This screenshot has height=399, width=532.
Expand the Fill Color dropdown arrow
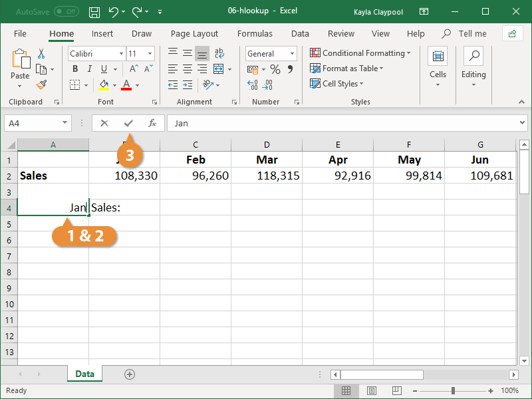tap(113, 84)
